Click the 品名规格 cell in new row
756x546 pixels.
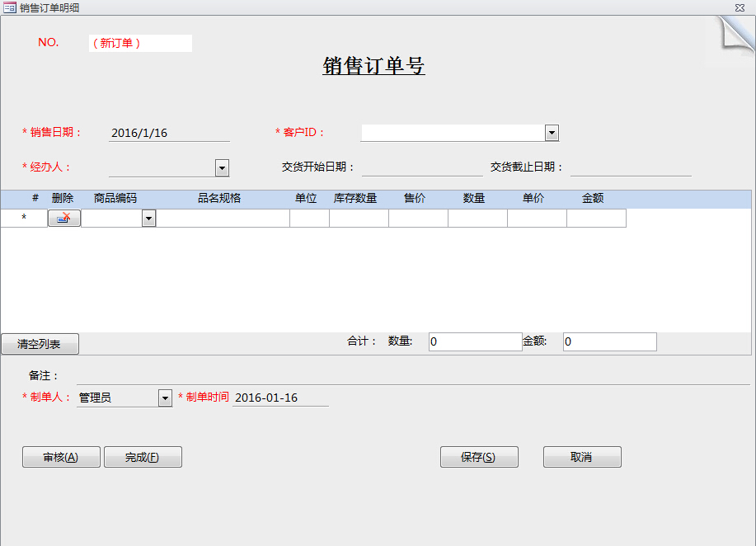223,218
